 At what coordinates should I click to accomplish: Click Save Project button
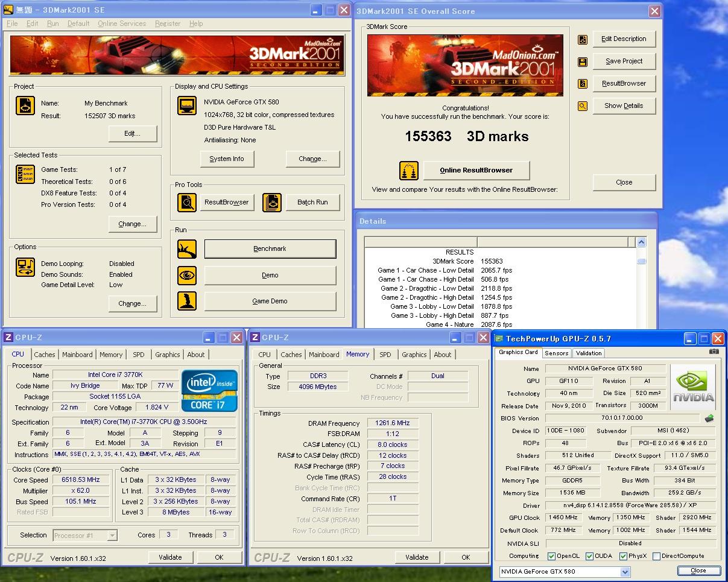(x=624, y=62)
